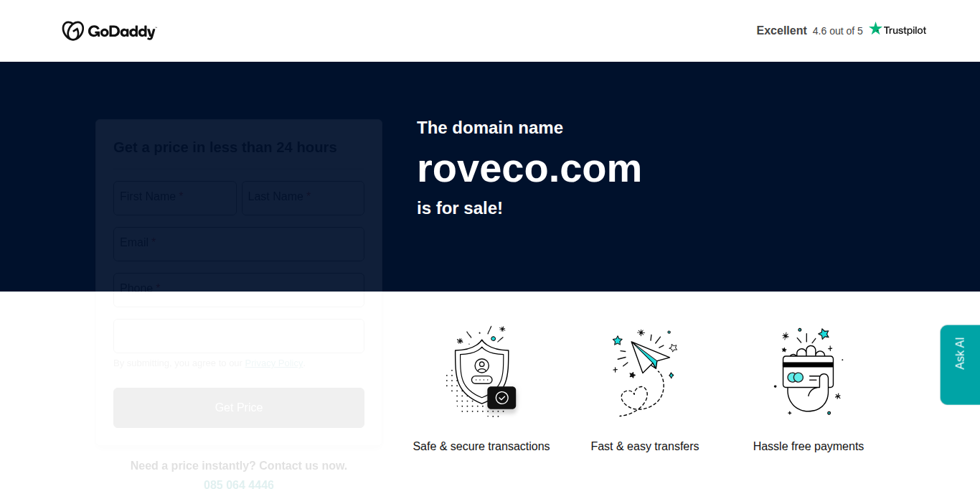The height and width of the screenshot is (489, 980).
Task: Focus the Last Name input field
Action: [303, 197]
